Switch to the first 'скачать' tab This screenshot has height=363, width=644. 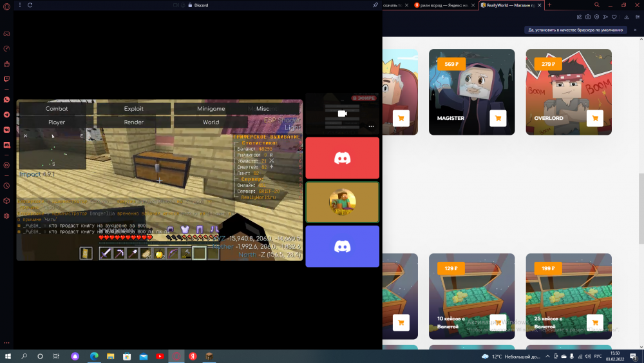tap(392, 5)
